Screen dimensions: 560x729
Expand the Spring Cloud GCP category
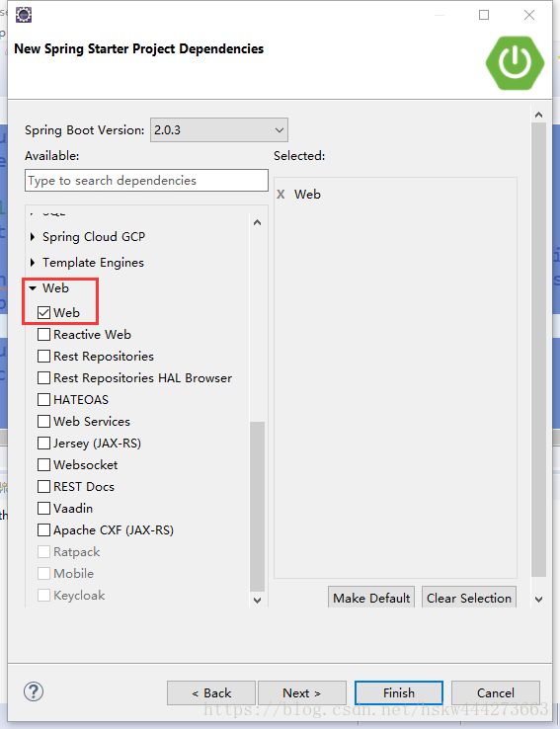pos(33,237)
